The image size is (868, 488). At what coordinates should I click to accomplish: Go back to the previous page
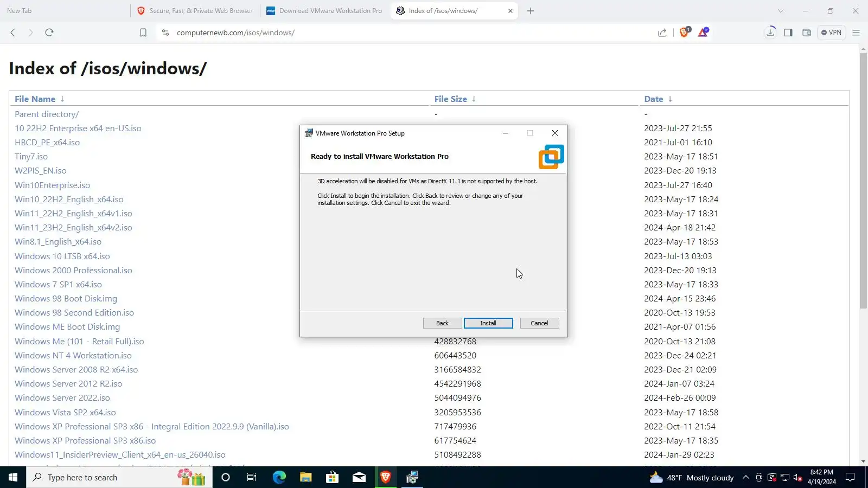click(13, 33)
